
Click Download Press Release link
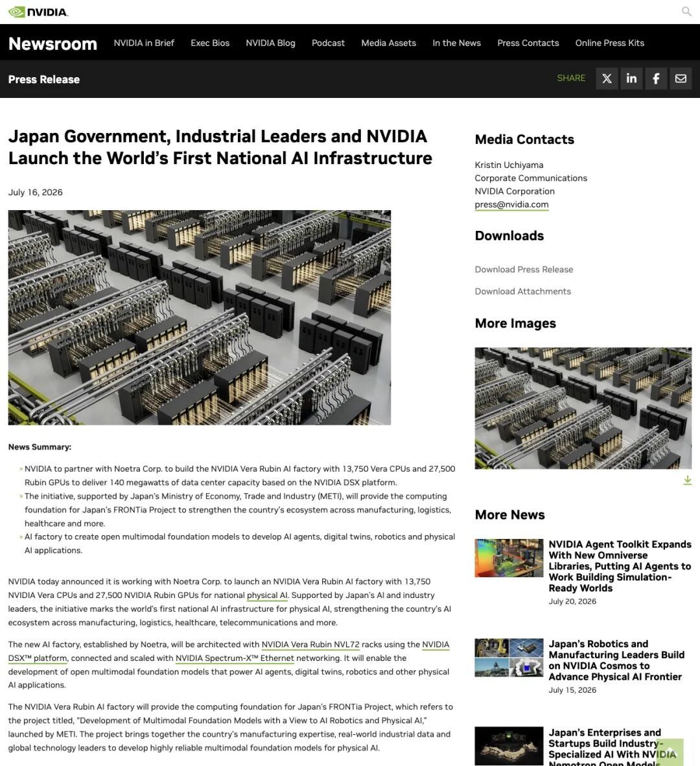(524, 269)
